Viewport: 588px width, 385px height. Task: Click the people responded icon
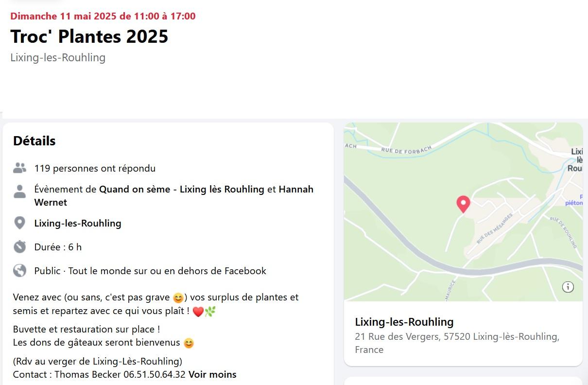(19, 168)
